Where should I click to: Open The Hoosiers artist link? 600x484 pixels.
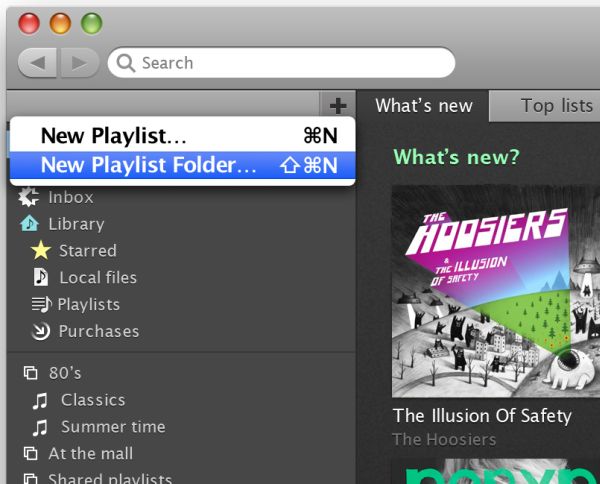click(x=444, y=439)
